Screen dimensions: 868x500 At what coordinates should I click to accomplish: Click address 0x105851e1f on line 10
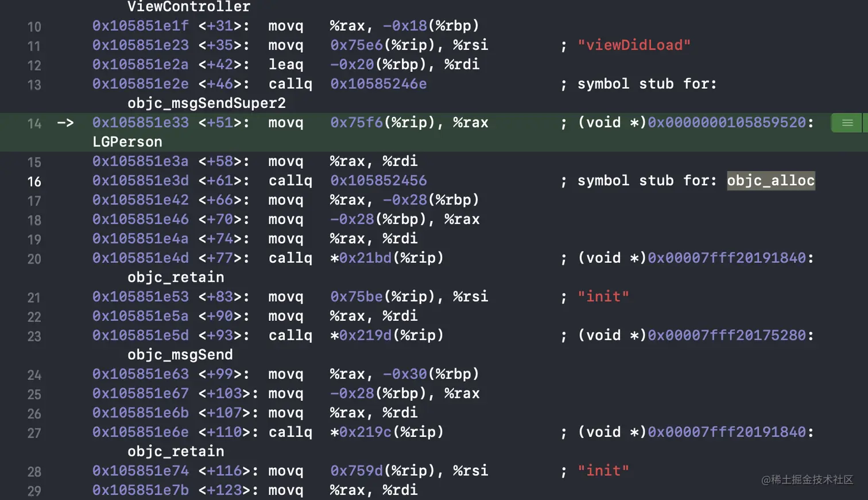coord(140,26)
